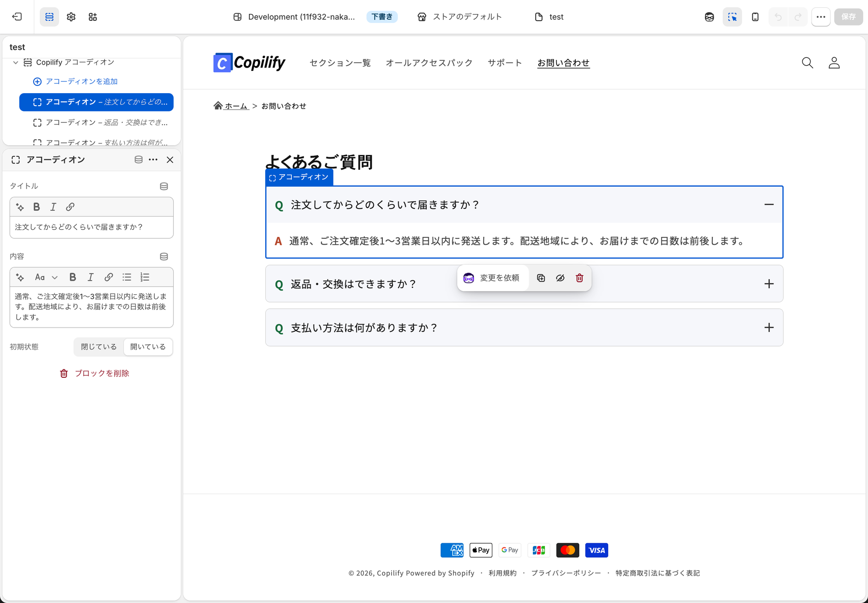This screenshot has width=868, height=603.
Task: Toggle the inspector selection mode icon
Action: [x=732, y=17]
